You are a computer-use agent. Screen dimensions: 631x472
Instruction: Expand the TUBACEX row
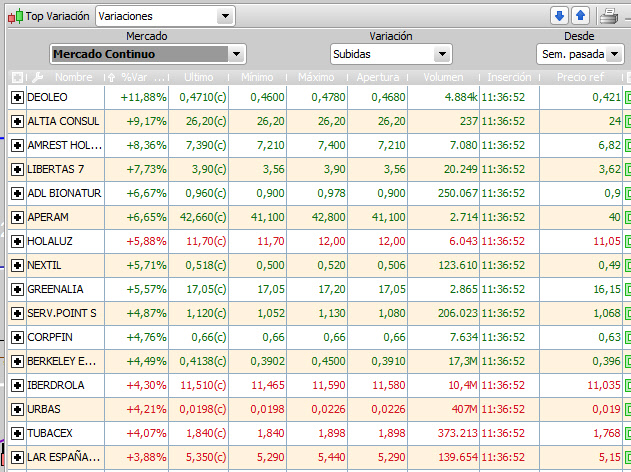[x=17, y=433]
